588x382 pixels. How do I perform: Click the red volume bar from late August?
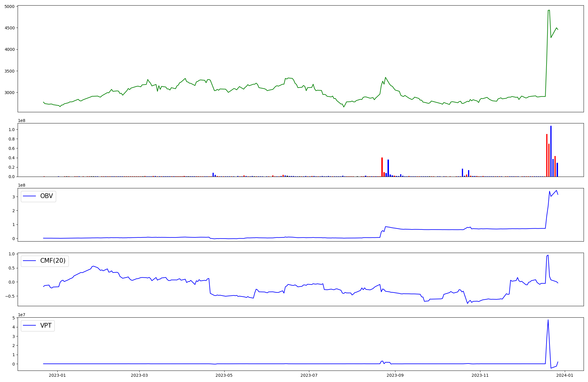(x=382, y=167)
